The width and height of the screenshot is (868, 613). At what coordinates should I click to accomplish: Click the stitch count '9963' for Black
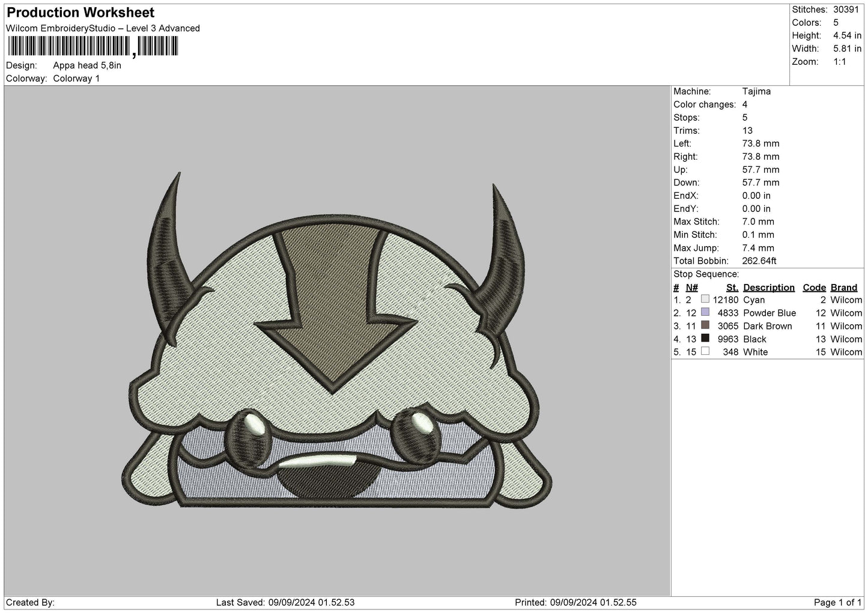click(728, 339)
